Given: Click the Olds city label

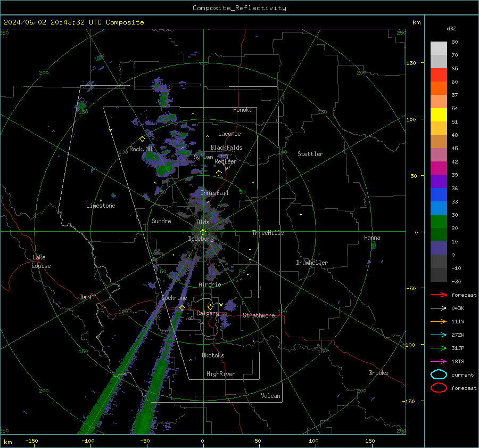Looking at the screenshot, I should (203, 222).
